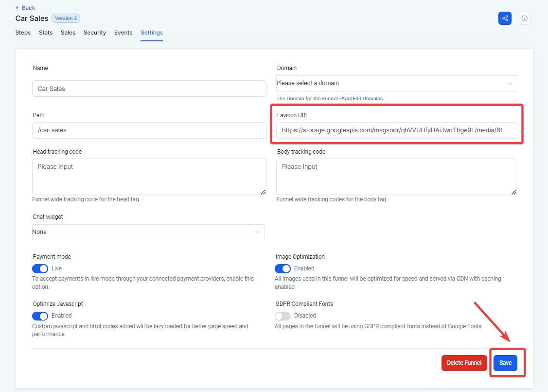The width and height of the screenshot is (548, 392).
Task: Open the info circle icon
Action: [x=524, y=18]
